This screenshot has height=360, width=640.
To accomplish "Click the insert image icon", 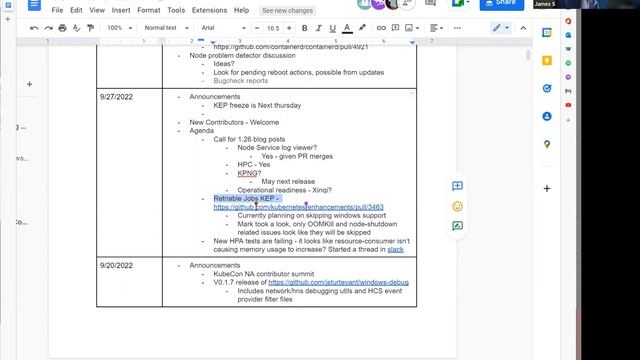I will pos(409,28).
